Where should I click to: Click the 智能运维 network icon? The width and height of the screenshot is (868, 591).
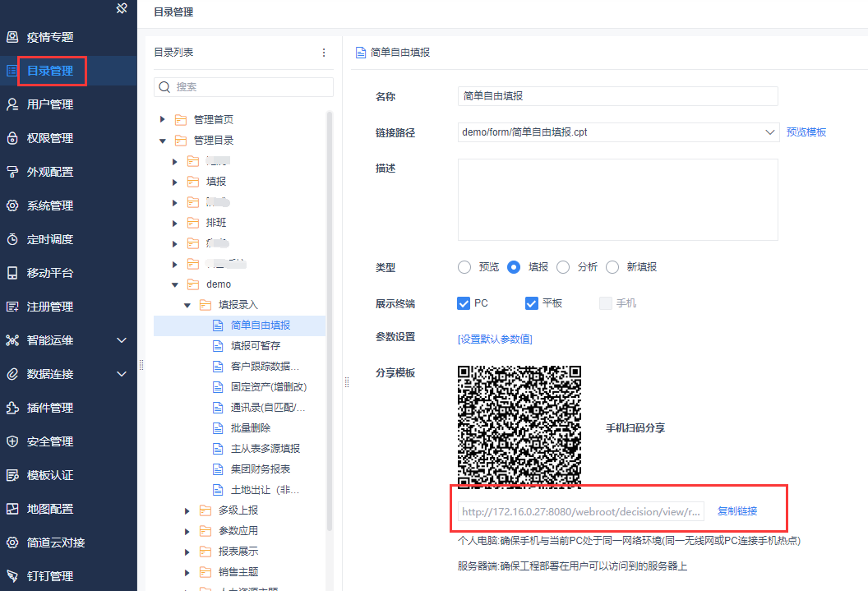click(x=12, y=340)
